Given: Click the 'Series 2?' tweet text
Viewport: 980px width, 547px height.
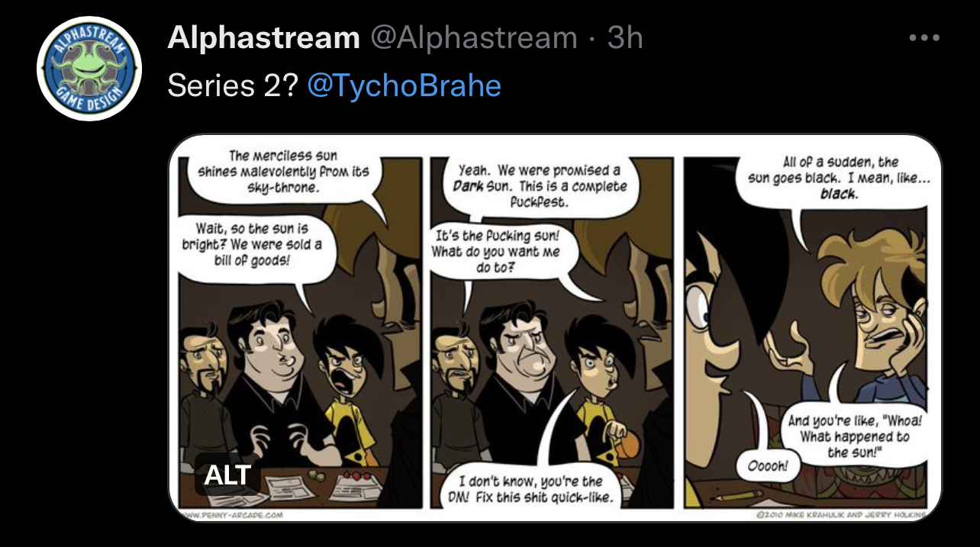Looking at the screenshot, I should [233, 85].
